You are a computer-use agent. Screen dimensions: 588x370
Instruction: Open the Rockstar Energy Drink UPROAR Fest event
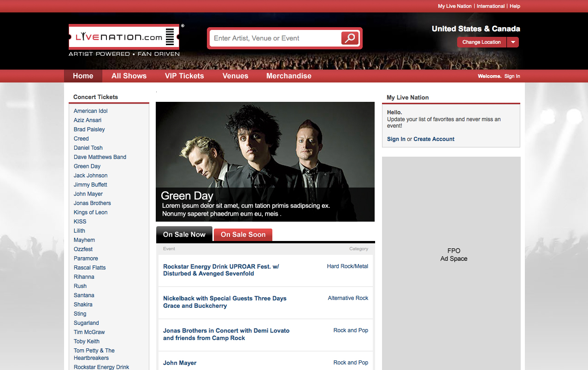(x=221, y=270)
